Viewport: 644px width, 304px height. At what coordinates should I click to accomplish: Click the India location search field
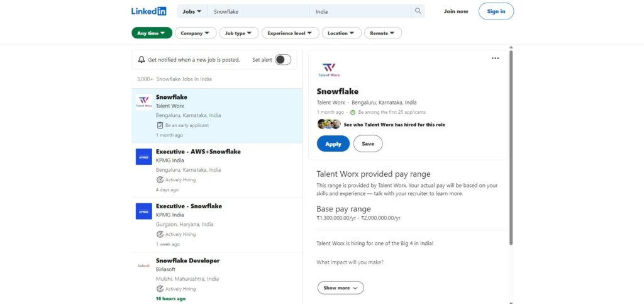[360, 11]
